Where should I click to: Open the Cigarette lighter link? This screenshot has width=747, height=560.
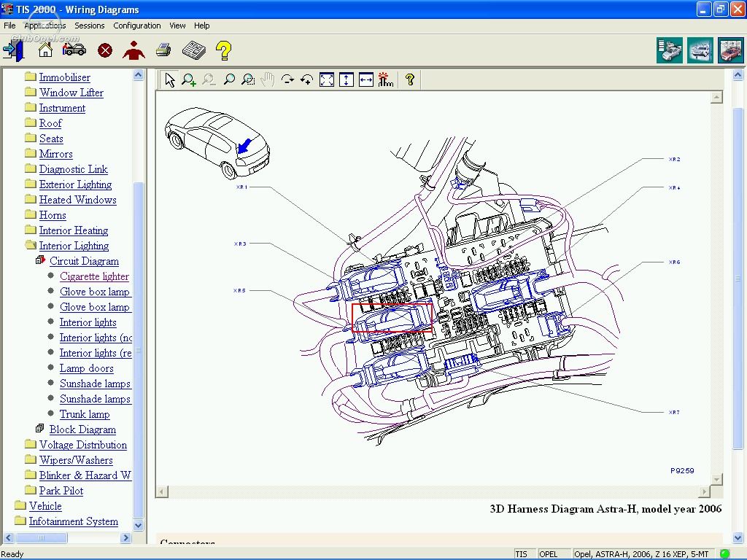[x=94, y=276]
